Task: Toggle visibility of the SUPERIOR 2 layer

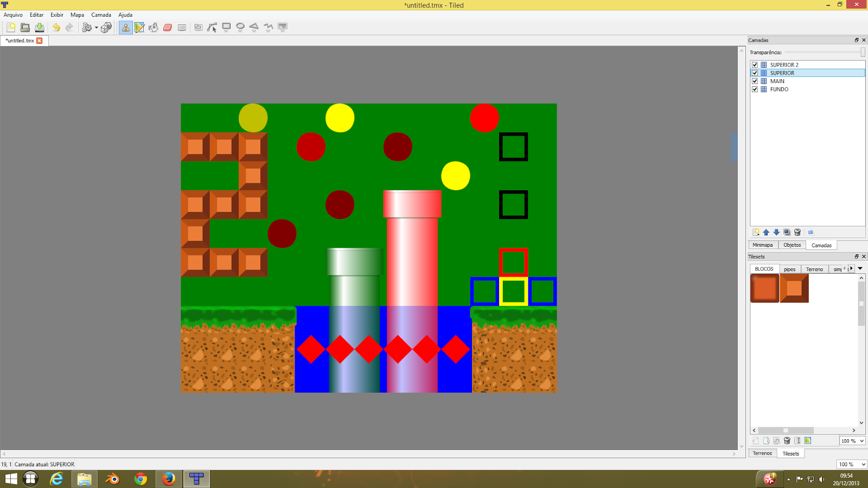Action: click(x=755, y=65)
